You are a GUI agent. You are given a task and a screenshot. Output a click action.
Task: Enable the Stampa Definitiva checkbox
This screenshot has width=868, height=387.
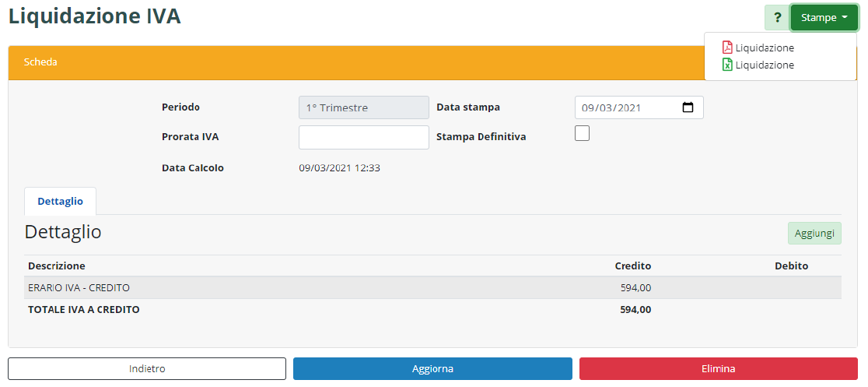click(582, 133)
